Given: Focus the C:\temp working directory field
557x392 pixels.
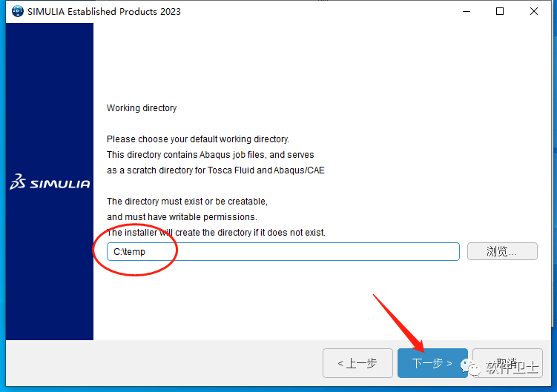Looking at the screenshot, I should (283, 252).
